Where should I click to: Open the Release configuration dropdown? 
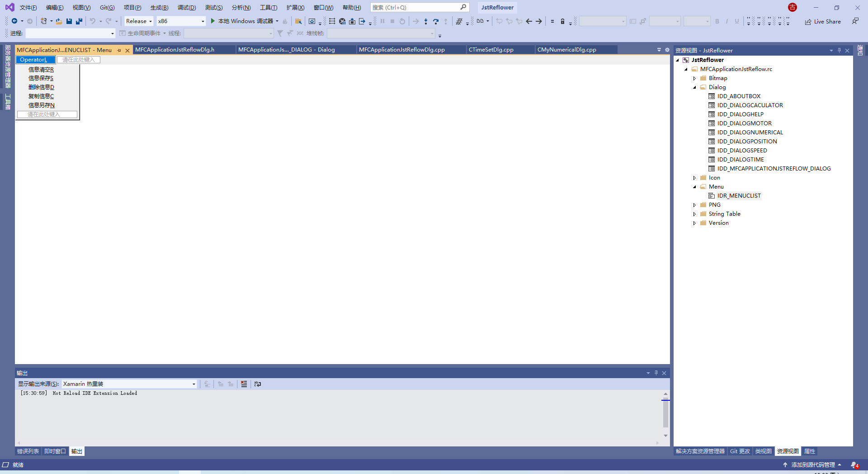(x=138, y=21)
